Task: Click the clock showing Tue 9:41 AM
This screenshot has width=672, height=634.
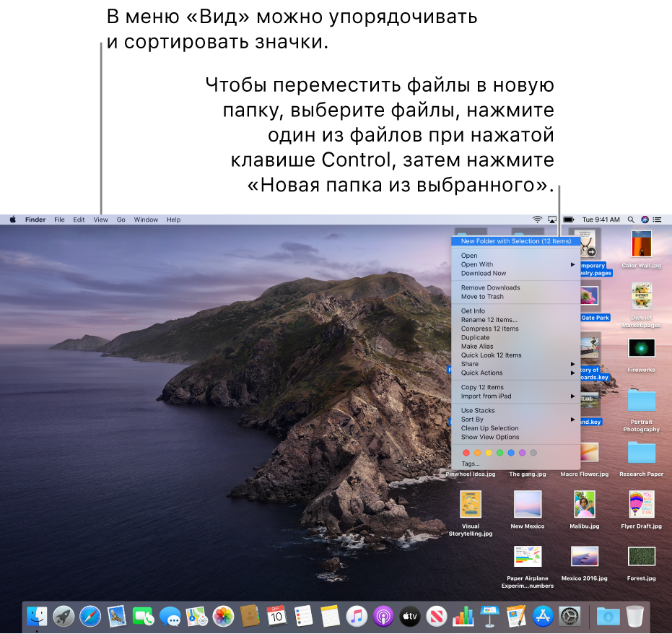Action: pos(601,220)
